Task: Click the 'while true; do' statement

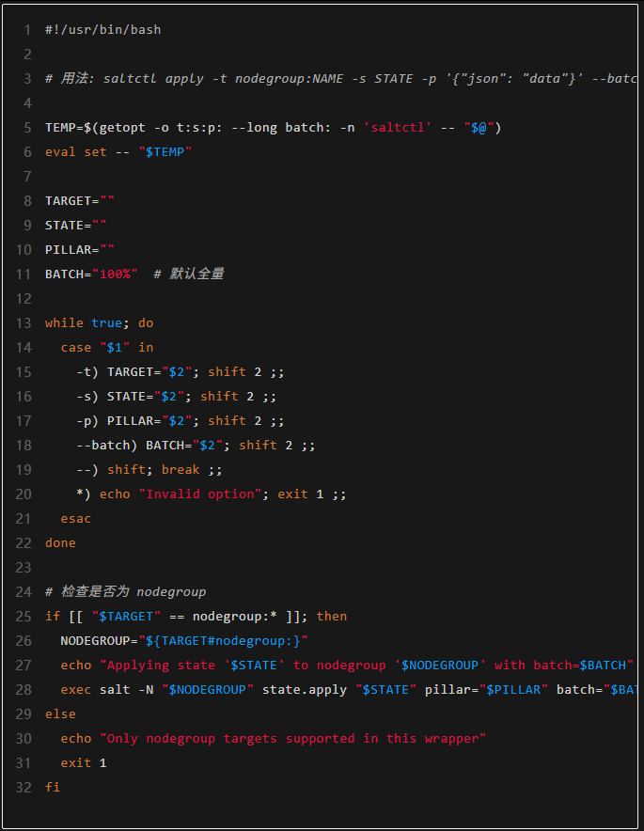Action: click(99, 323)
